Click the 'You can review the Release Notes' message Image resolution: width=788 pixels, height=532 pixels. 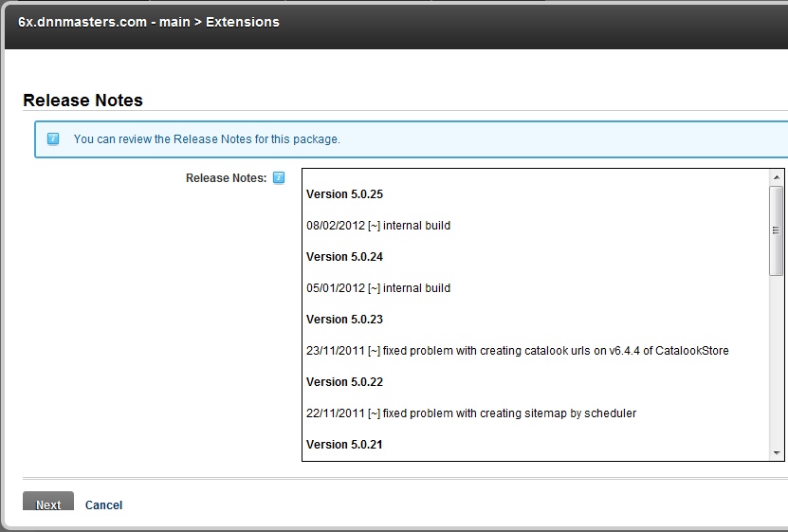[x=207, y=139]
